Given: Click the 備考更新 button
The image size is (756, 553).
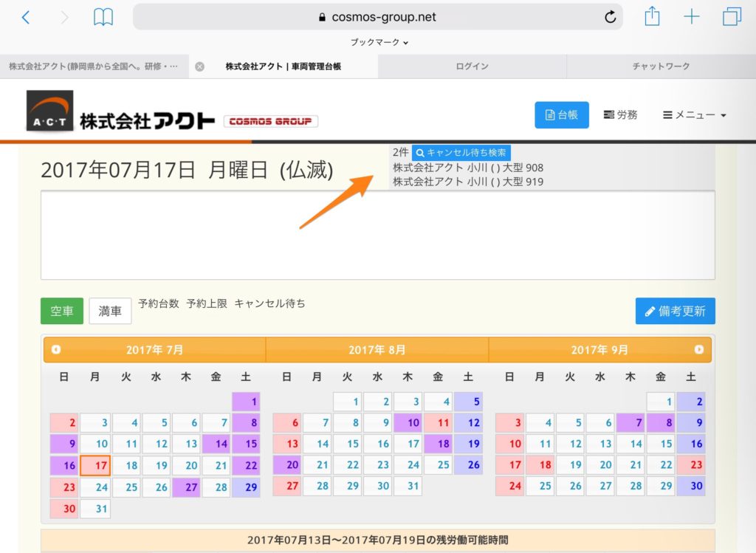Looking at the screenshot, I should click(675, 312).
